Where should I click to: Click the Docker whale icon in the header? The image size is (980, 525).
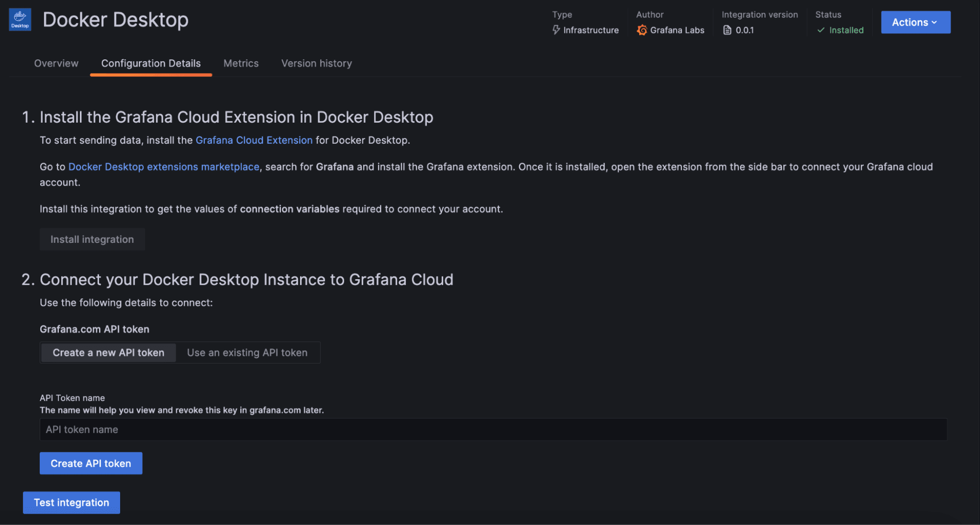pos(20,19)
